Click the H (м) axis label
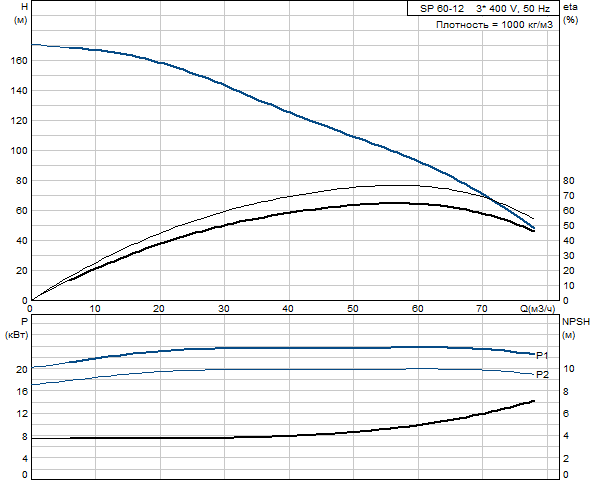The height and width of the screenshot is (480, 592). coord(21,13)
